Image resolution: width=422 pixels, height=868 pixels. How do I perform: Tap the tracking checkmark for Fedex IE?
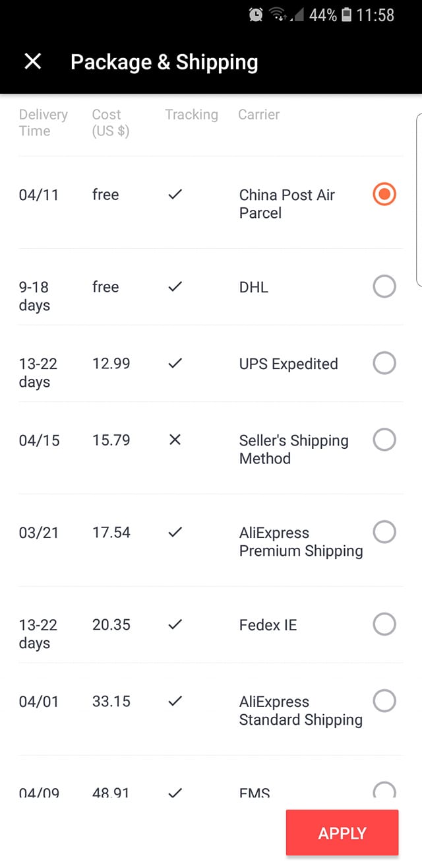[x=175, y=624]
